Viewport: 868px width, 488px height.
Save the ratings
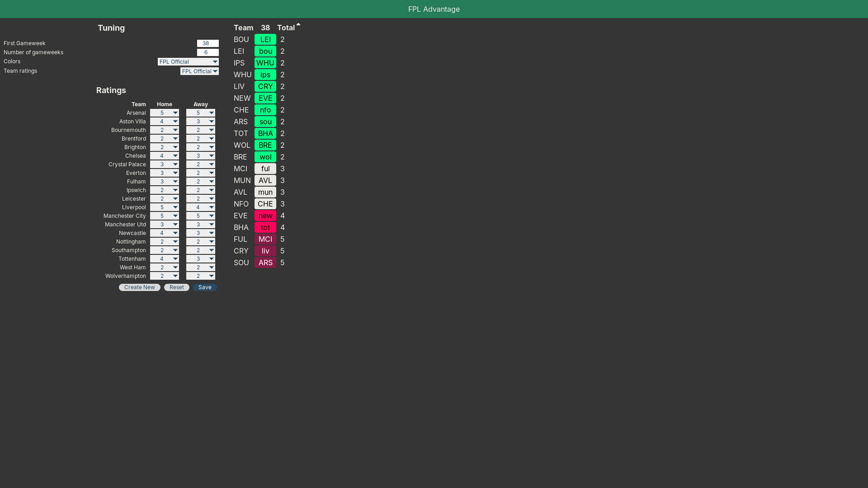[205, 287]
